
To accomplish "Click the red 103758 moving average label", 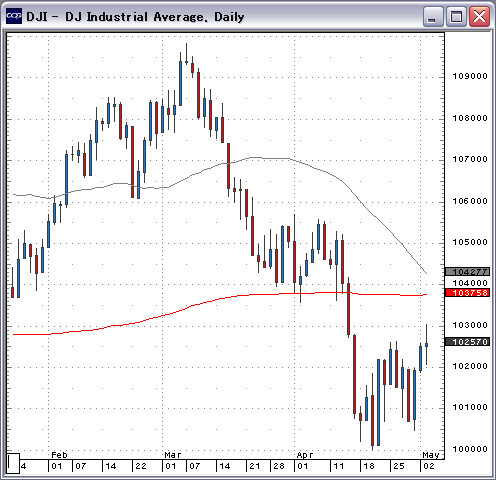I will point(468,293).
